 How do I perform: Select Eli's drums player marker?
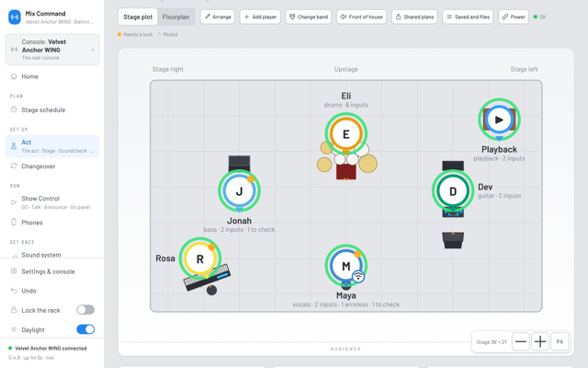click(x=345, y=134)
